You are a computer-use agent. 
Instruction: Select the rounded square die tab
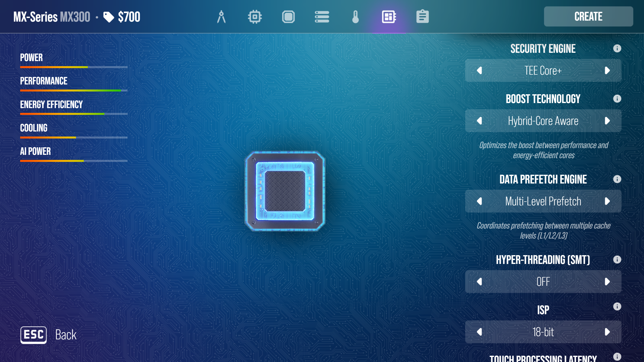point(288,17)
